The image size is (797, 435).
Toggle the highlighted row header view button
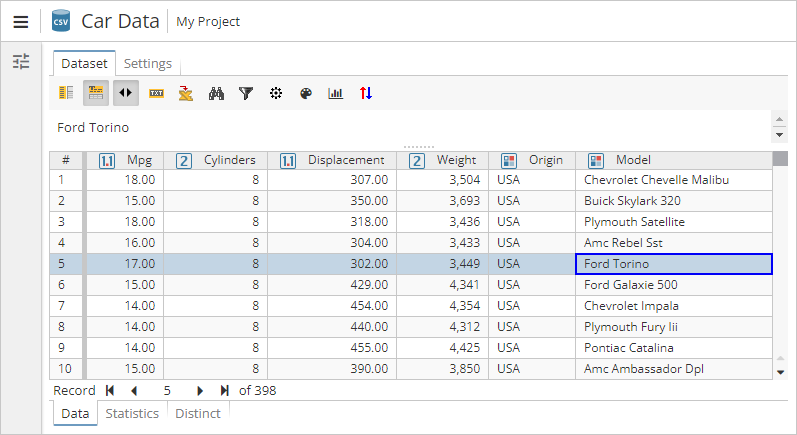96,93
